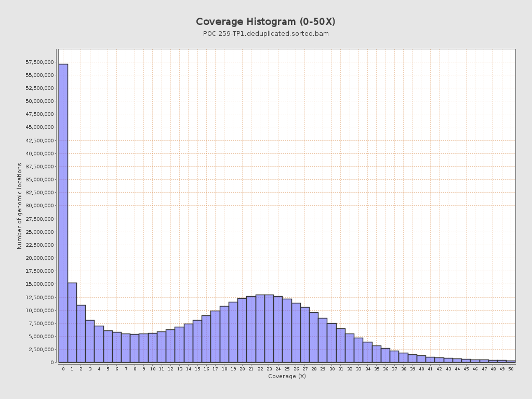Click the bar at coverage 36
Image resolution: width=532 pixels, height=399 pixels.
point(385,355)
